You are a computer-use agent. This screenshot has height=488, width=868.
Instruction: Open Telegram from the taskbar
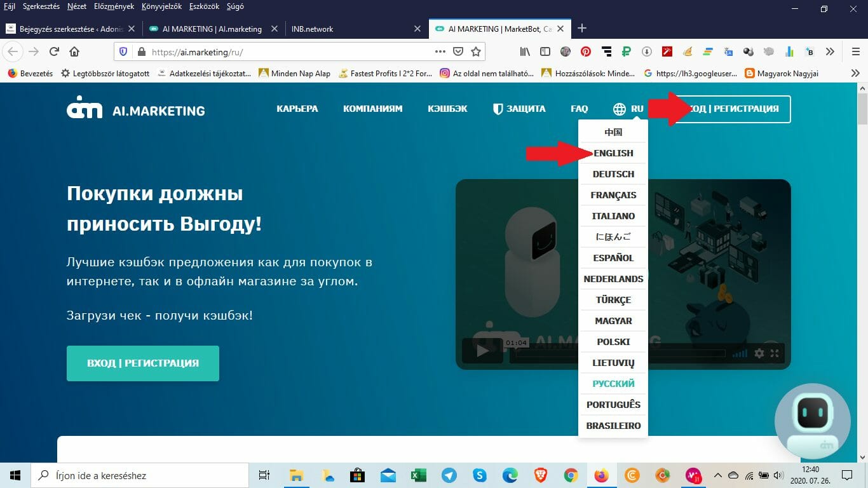[449, 475]
